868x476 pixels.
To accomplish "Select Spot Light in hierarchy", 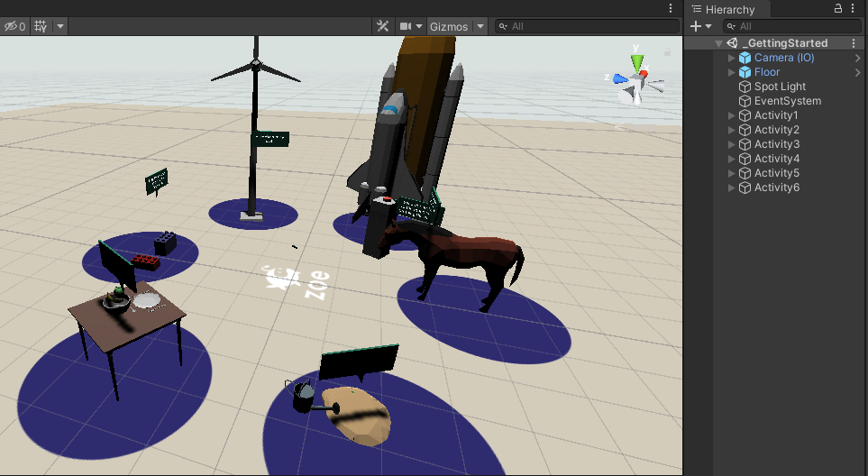I will point(780,87).
